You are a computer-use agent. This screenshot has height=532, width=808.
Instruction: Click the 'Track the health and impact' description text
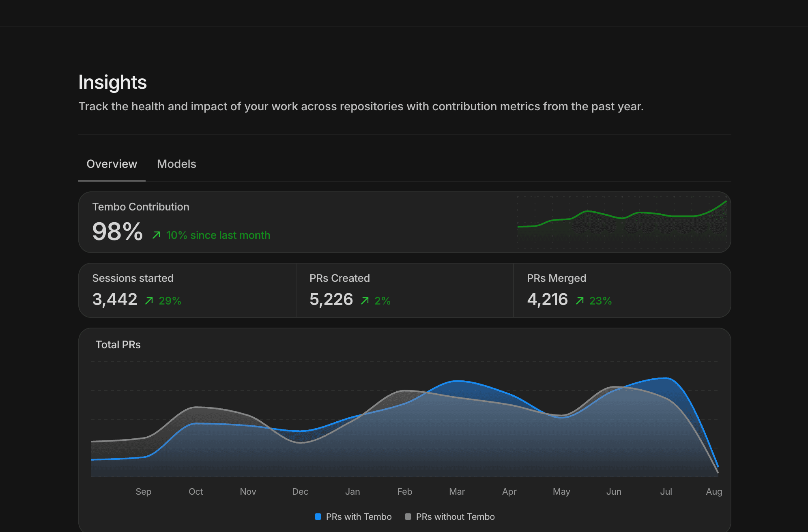(361, 106)
